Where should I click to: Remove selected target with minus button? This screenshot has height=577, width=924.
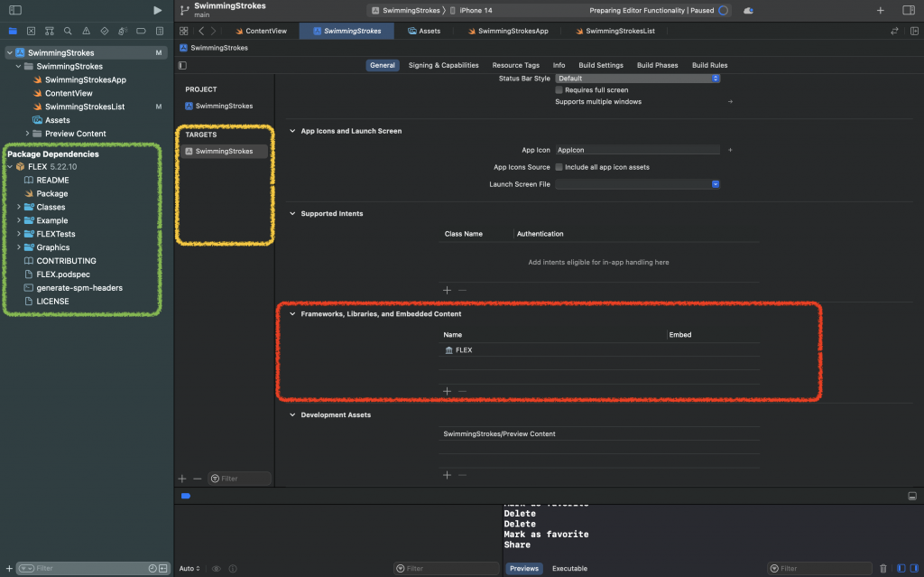pos(198,479)
